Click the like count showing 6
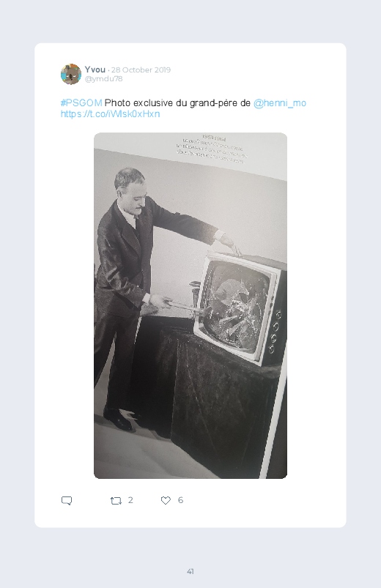 [x=180, y=500]
